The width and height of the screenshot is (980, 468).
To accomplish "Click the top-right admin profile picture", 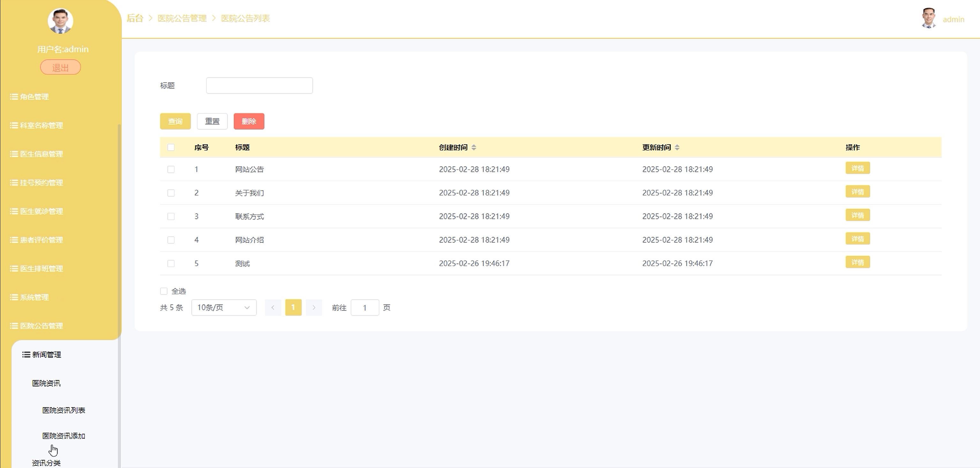I will pyautogui.click(x=929, y=18).
